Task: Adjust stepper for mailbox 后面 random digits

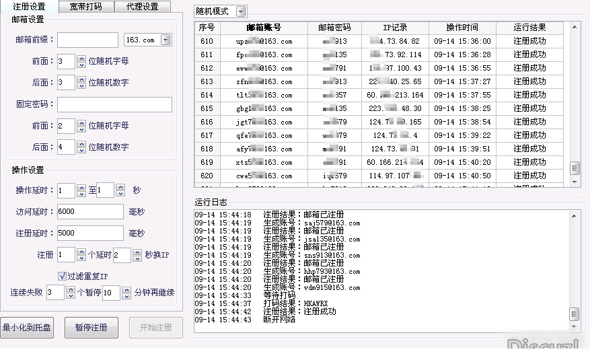Action: [81, 83]
